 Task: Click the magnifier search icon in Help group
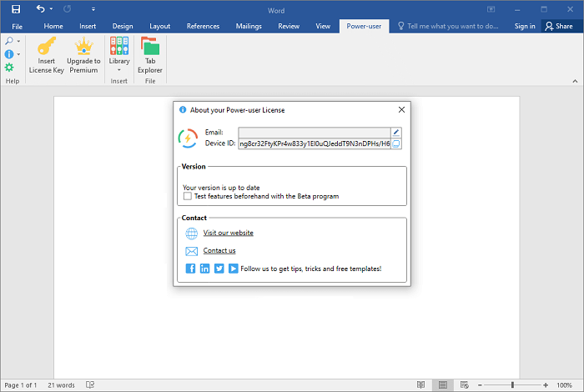tap(9, 41)
